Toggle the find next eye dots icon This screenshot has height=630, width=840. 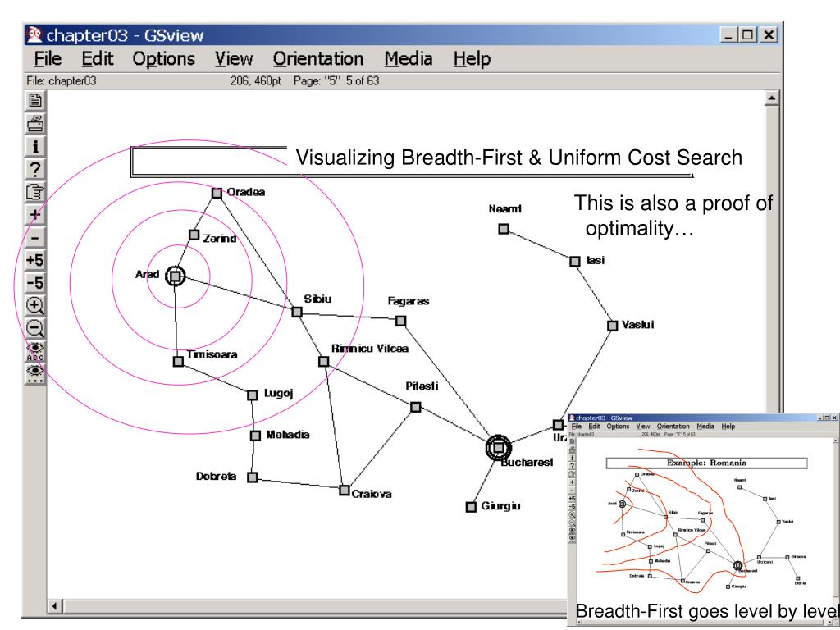tap(35, 373)
